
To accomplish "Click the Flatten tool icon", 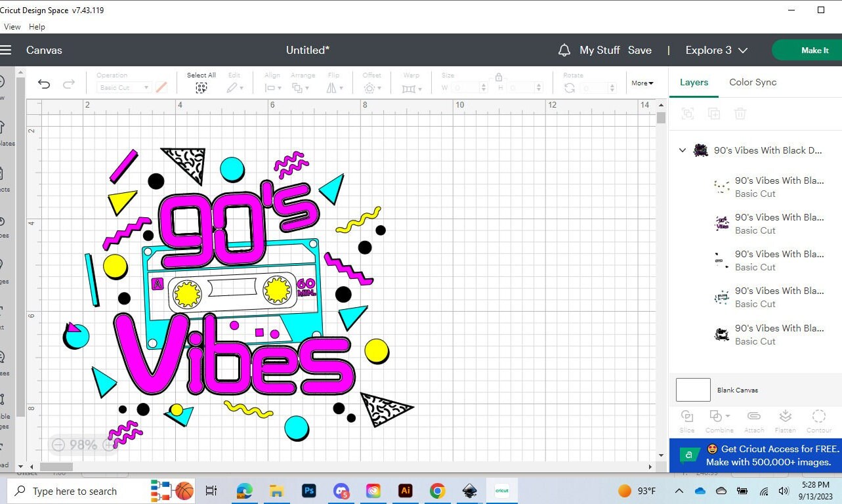I will click(785, 416).
